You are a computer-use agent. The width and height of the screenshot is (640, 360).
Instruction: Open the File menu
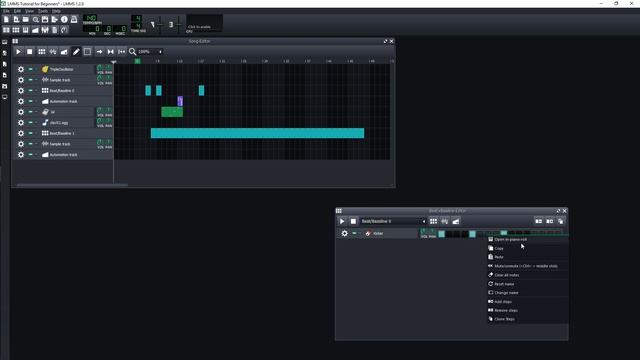coord(6,11)
